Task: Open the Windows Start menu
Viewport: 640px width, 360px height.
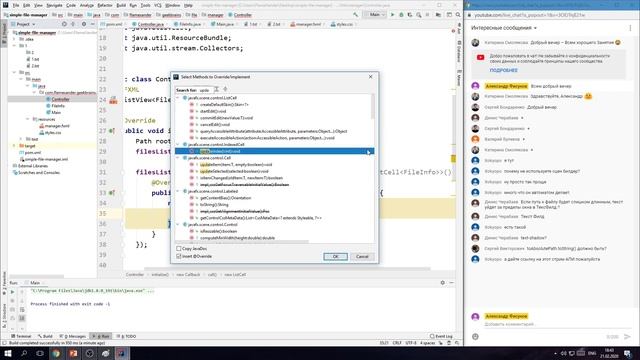Action: (x=8, y=353)
